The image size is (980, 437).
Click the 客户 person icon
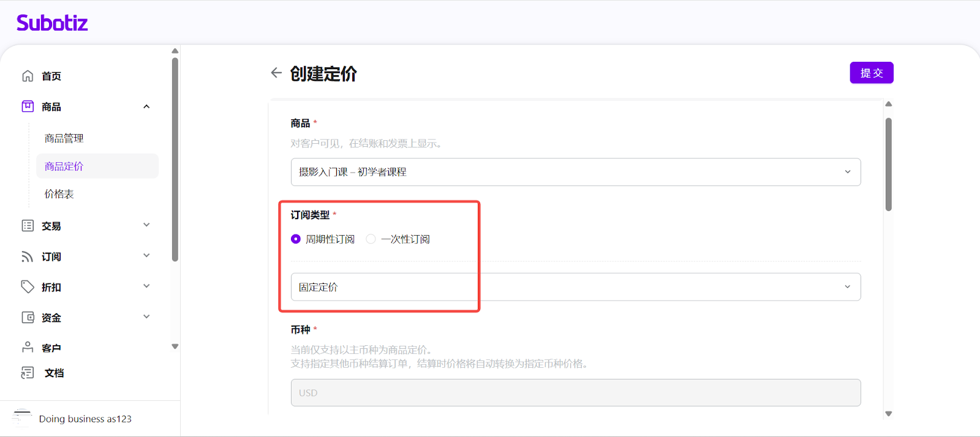click(x=28, y=348)
